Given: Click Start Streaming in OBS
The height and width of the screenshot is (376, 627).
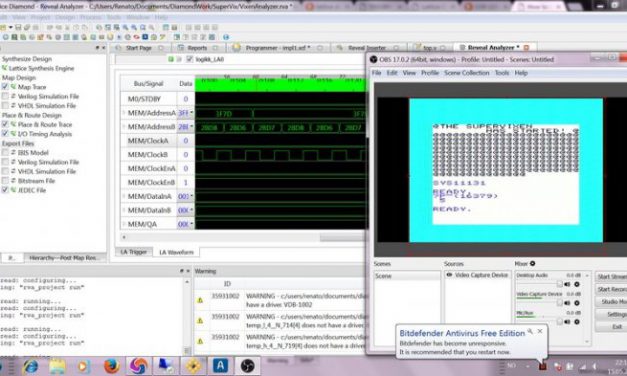Looking at the screenshot, I should [x=611, y=276].
